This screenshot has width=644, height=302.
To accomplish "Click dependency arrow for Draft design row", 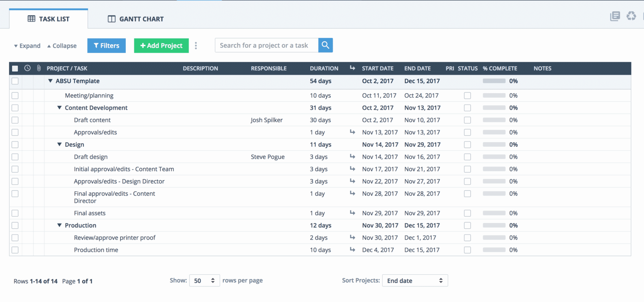I will point(353,156).
